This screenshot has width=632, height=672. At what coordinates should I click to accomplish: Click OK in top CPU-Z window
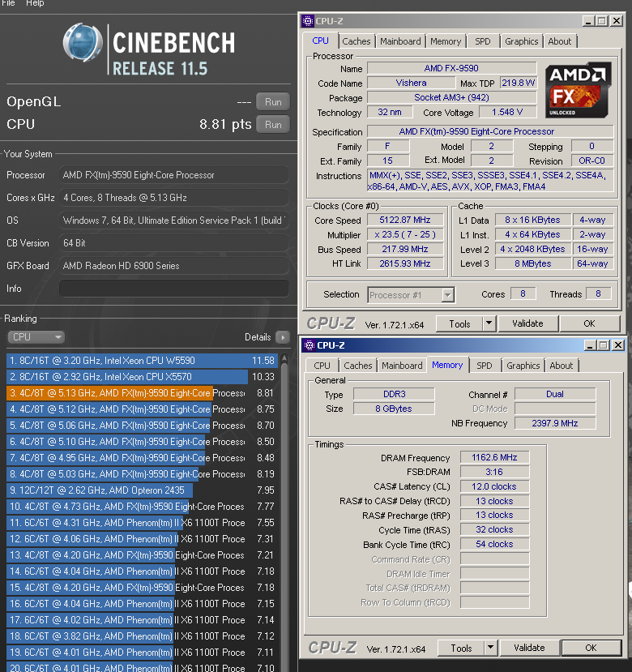[x=590, y=323]
